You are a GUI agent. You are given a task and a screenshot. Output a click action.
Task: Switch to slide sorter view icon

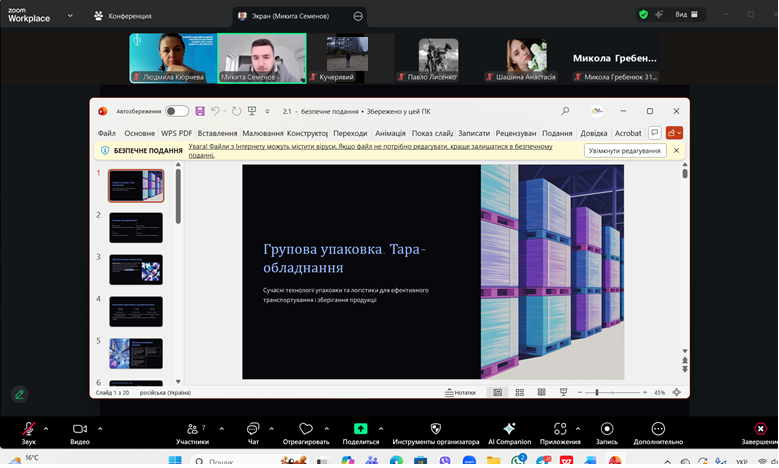(x=519, y=393)
